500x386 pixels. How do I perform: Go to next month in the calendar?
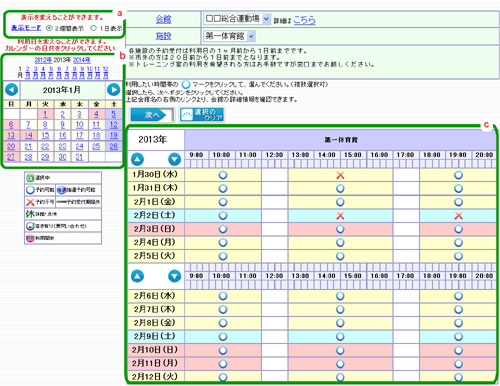113,90
